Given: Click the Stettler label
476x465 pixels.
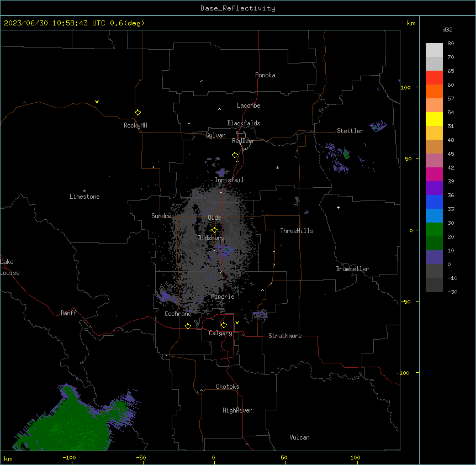Looking at the screenshot, I should [x=350, y=131].
